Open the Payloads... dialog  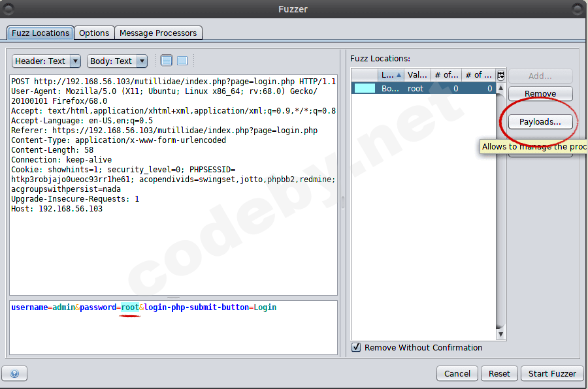point(540,122)
